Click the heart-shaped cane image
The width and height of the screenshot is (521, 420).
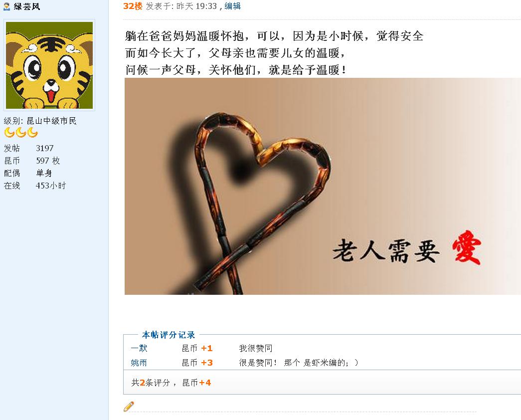[x=323, y=186]
